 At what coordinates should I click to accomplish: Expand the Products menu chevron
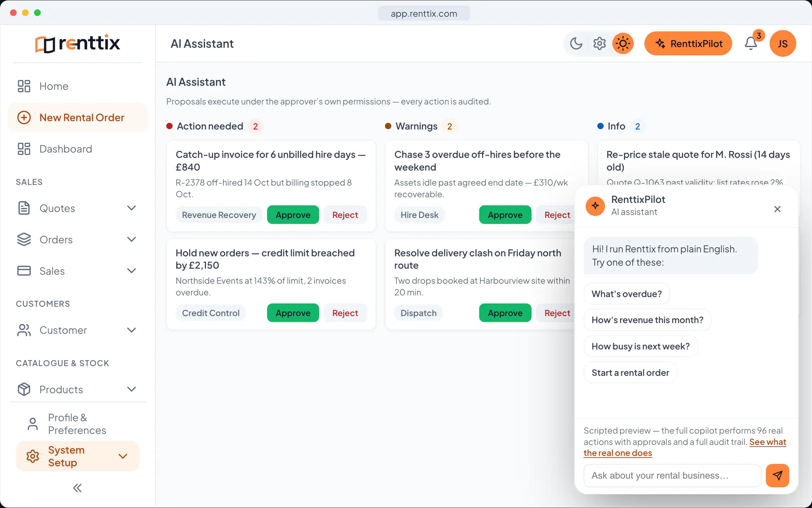[x=132, y=389]
